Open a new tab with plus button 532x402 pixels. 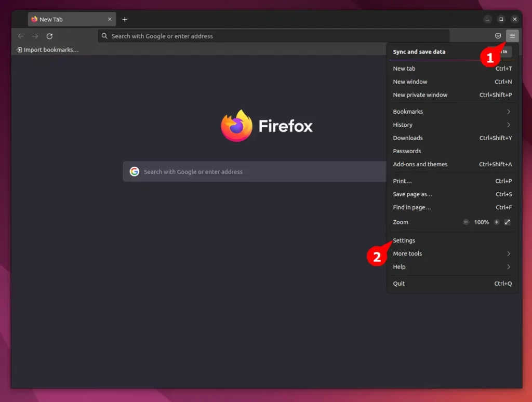(125, 19)
